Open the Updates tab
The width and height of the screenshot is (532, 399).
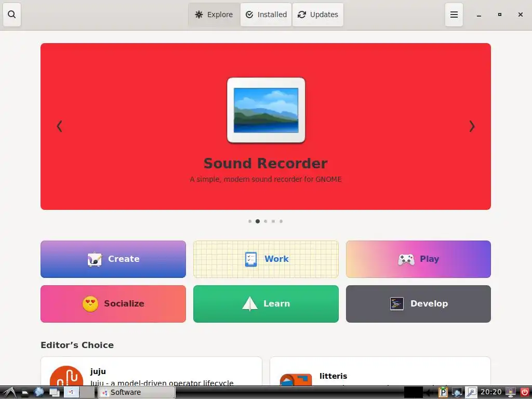click(x=318, y=15)
